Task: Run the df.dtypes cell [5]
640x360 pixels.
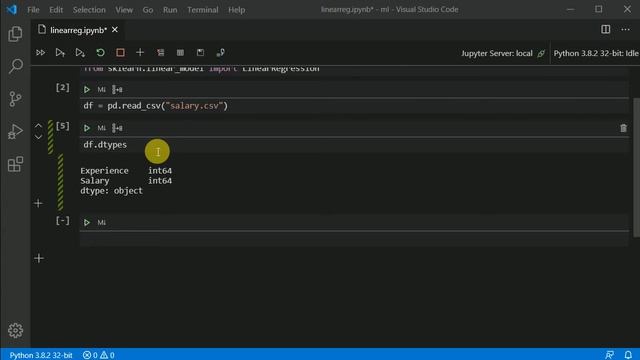Action: coord(87,128)
